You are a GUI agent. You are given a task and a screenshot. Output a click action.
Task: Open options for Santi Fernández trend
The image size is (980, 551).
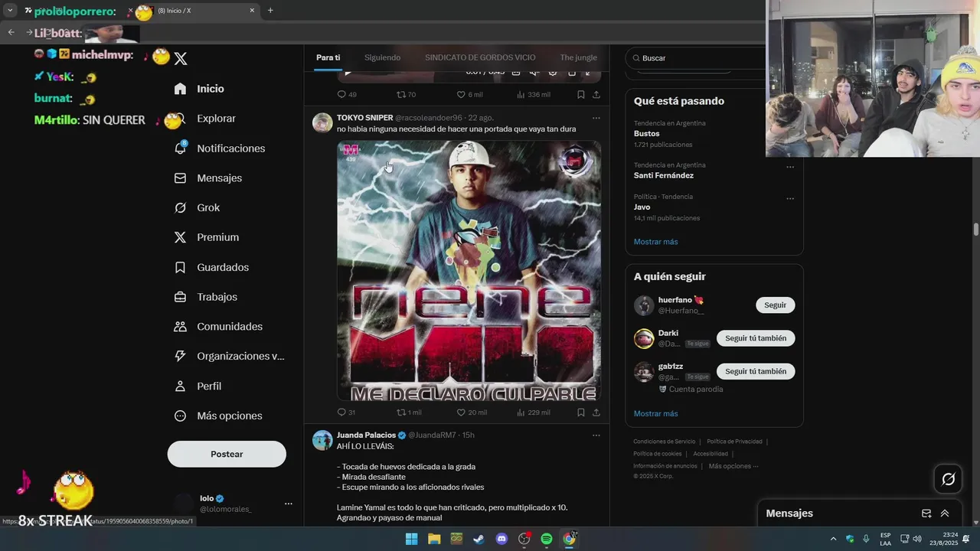click(x=790, y=167)
